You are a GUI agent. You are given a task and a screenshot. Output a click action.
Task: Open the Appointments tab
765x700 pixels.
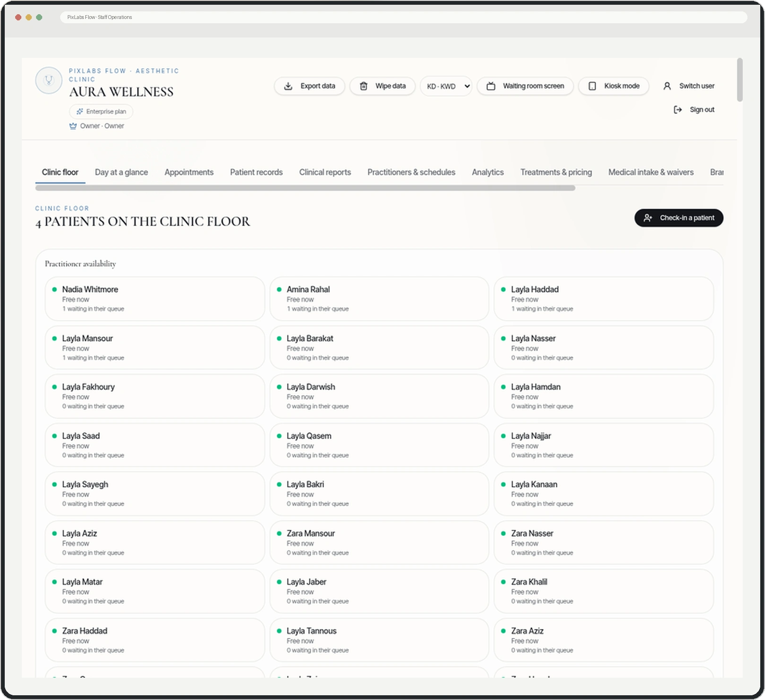[x=189, y=172]
